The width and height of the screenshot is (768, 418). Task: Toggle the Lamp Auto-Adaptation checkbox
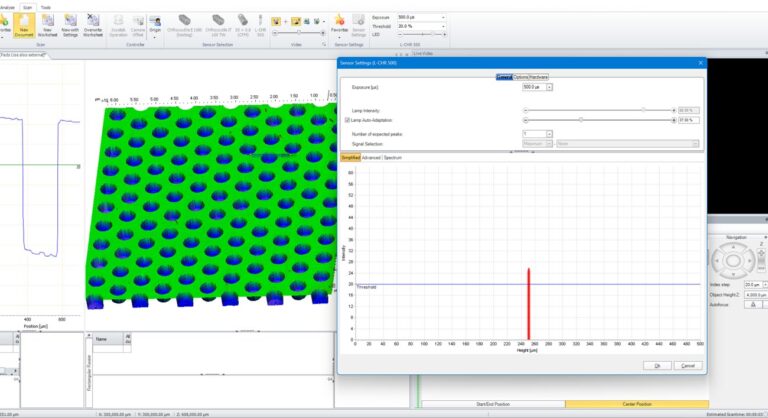[348, 120]
